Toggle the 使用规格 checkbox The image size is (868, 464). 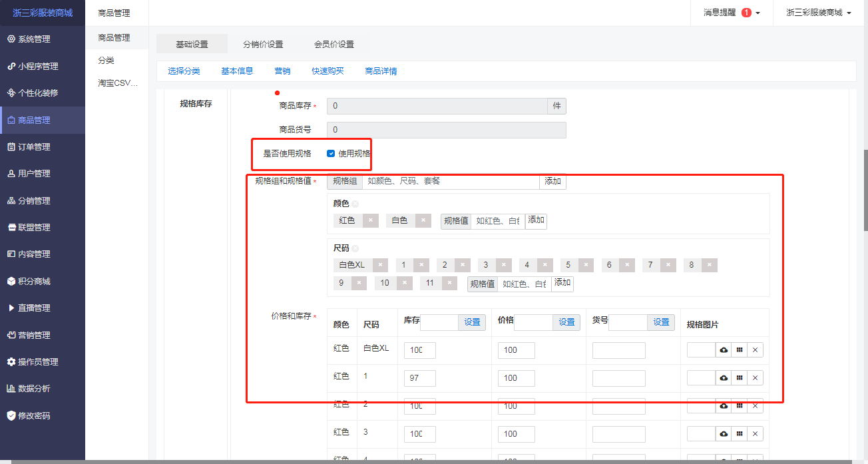click(331, 154)
